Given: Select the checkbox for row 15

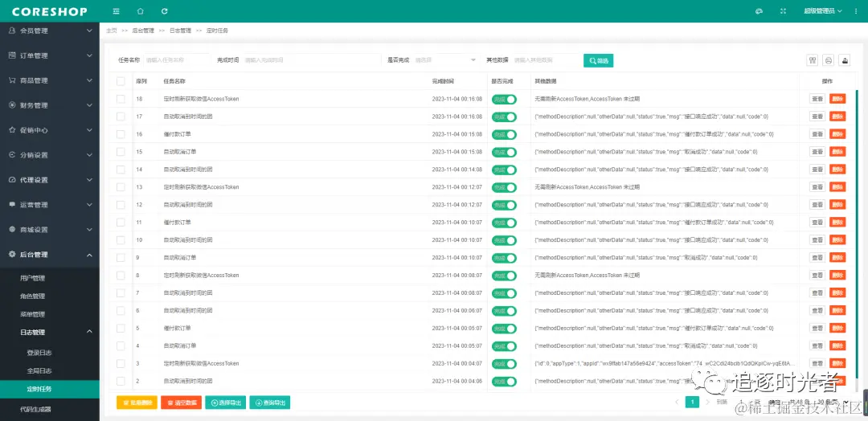Looking at the screenshot, I should [x=121, y=152].
